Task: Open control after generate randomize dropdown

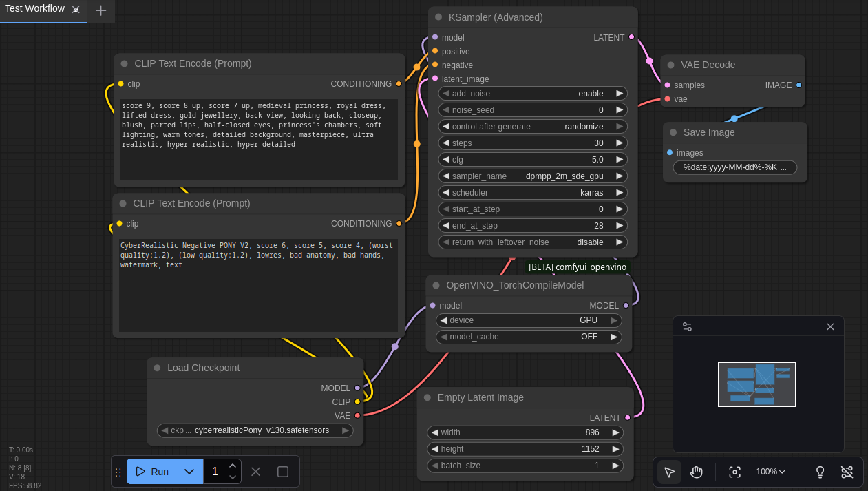Action: coord(533,126)
